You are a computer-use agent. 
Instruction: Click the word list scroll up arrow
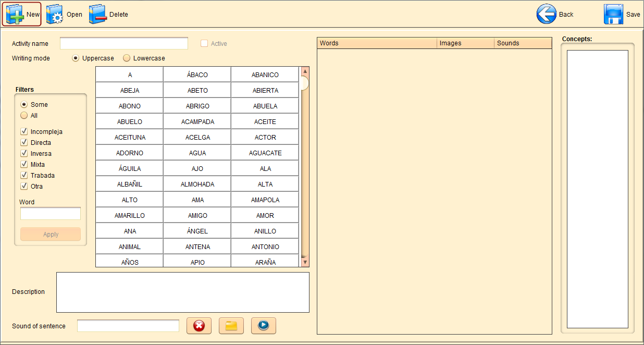305,71
